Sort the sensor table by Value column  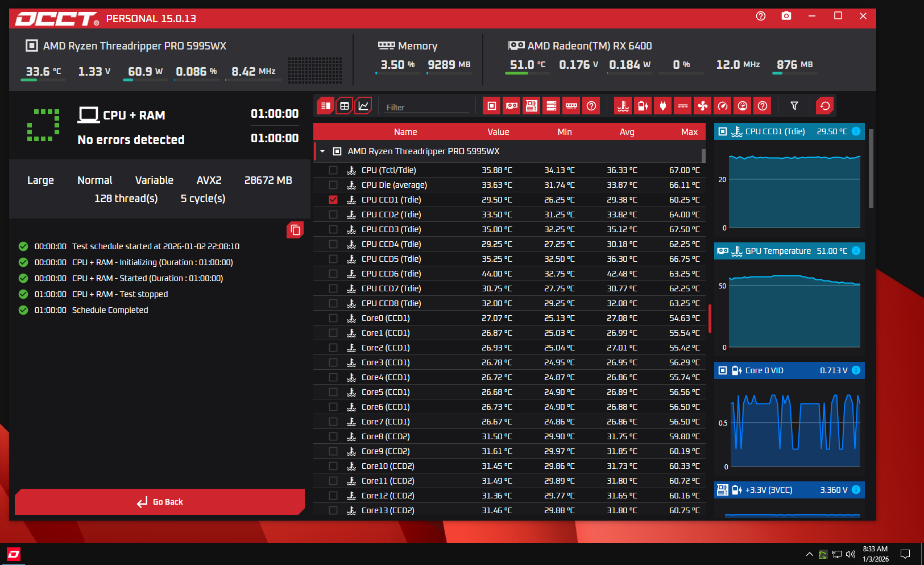click(x=498, y=132)
